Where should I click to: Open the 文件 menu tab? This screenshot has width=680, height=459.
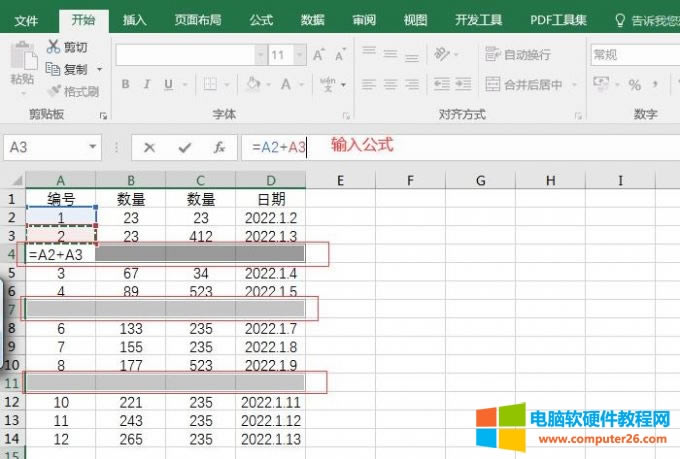(26, 20)
